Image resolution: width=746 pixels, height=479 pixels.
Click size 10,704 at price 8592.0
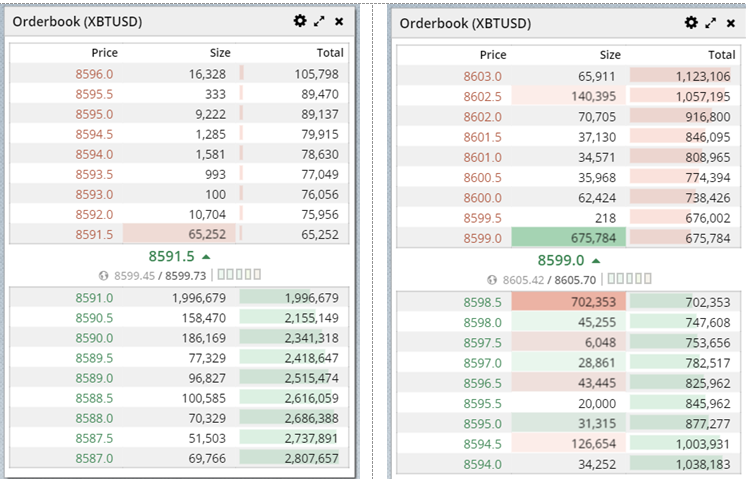point(207,214)
